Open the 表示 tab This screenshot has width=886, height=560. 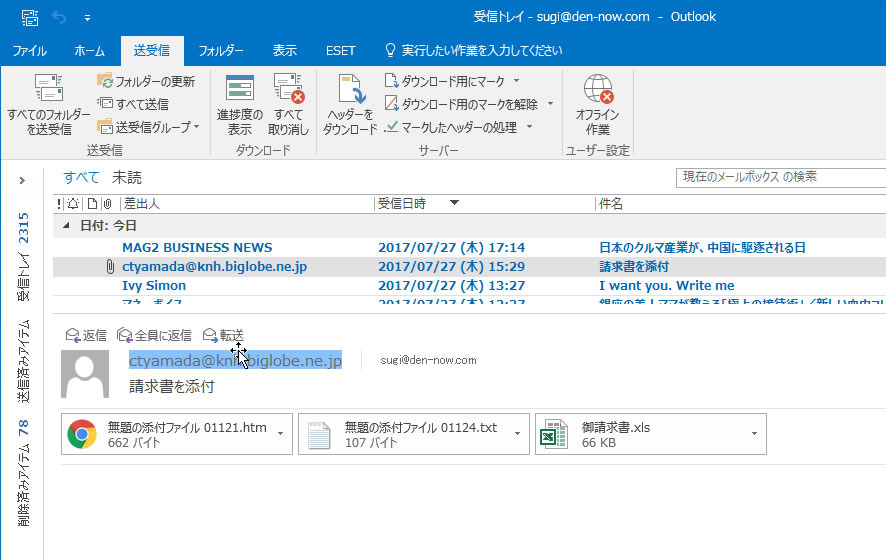pyautogui.click(x=284, y=51)
